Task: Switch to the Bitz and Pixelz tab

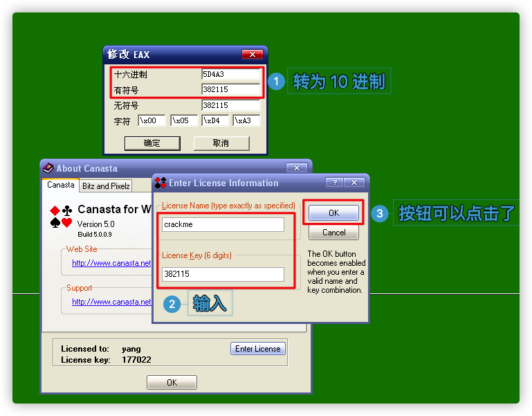Action: point(107,186)
